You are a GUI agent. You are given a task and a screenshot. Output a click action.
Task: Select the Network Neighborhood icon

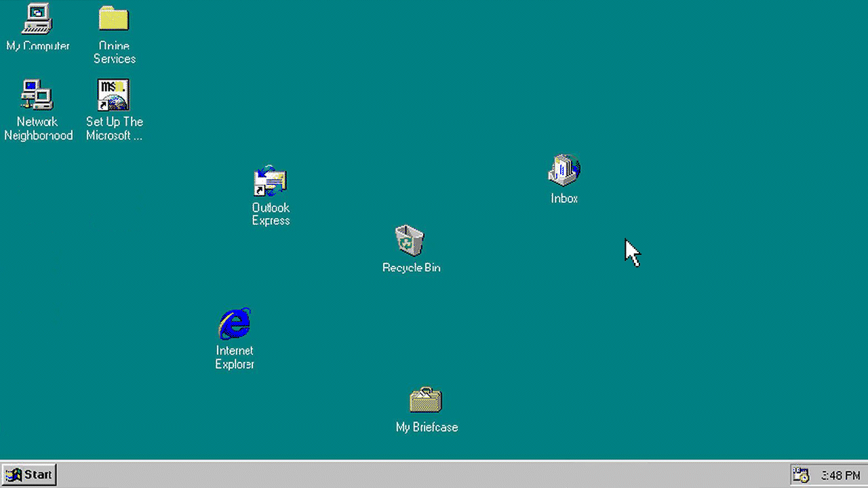[x=37, y=95]
